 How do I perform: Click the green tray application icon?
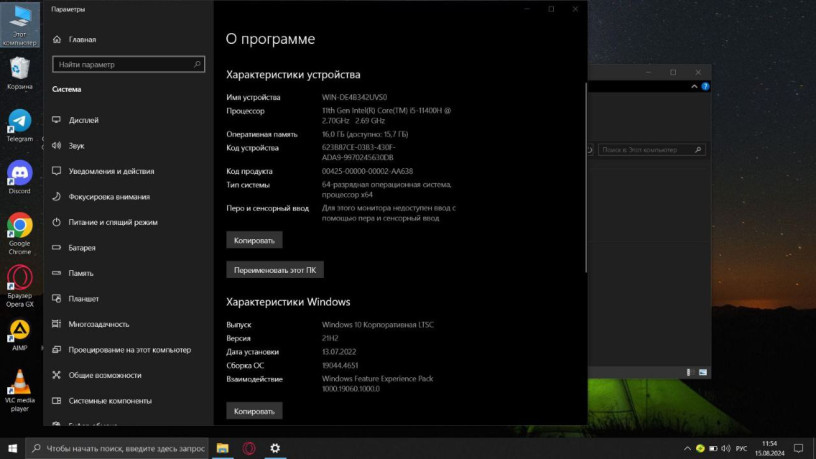coord(700,449)
